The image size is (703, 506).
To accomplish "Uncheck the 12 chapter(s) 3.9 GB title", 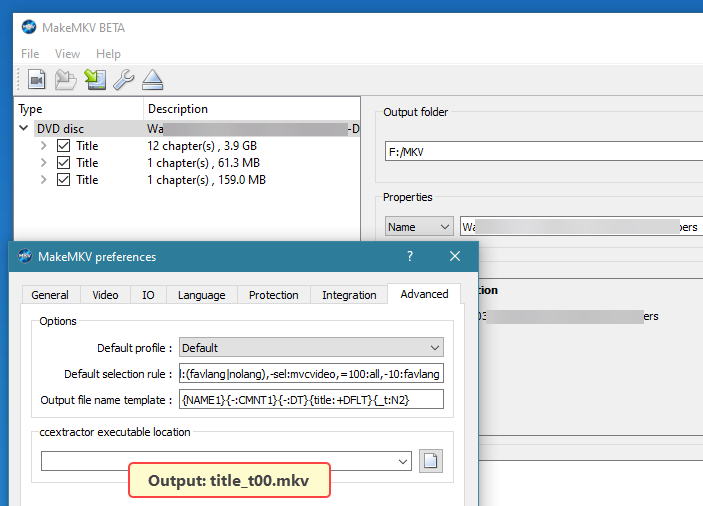I will 63,146.
